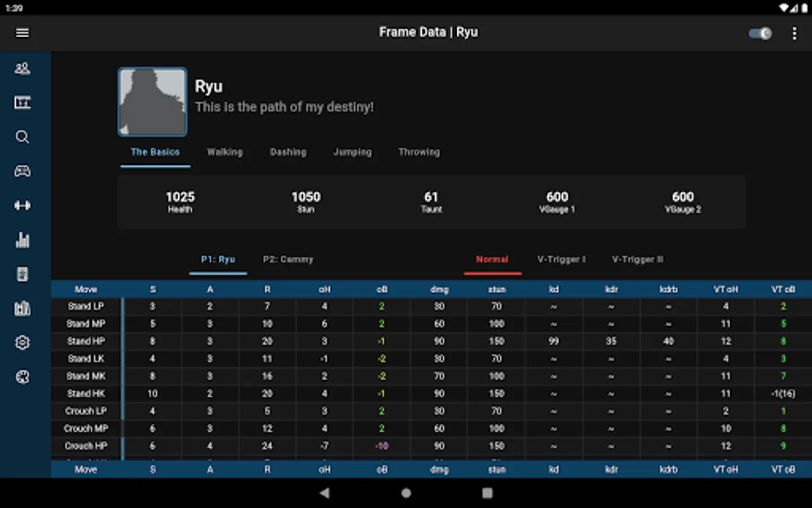This screenshot has height=508, width=812.
Task: Open the dumbbell training sidebar icon
Action: click(23, 205)
